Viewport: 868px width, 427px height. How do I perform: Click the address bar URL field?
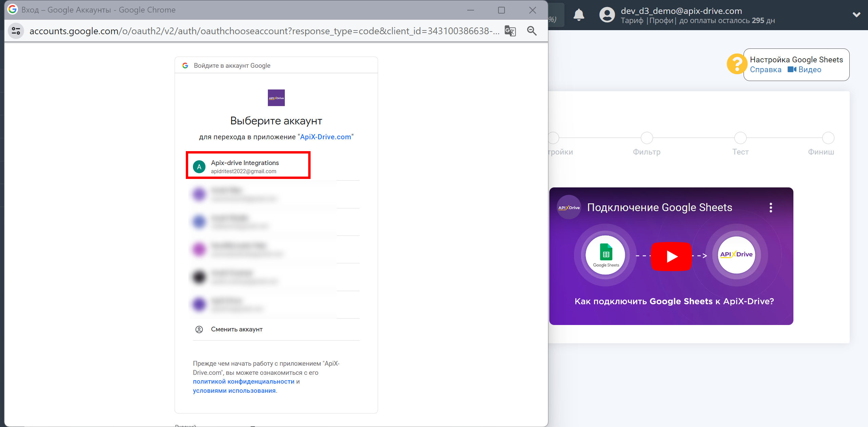pyautogui.click(x=264, y=31)
